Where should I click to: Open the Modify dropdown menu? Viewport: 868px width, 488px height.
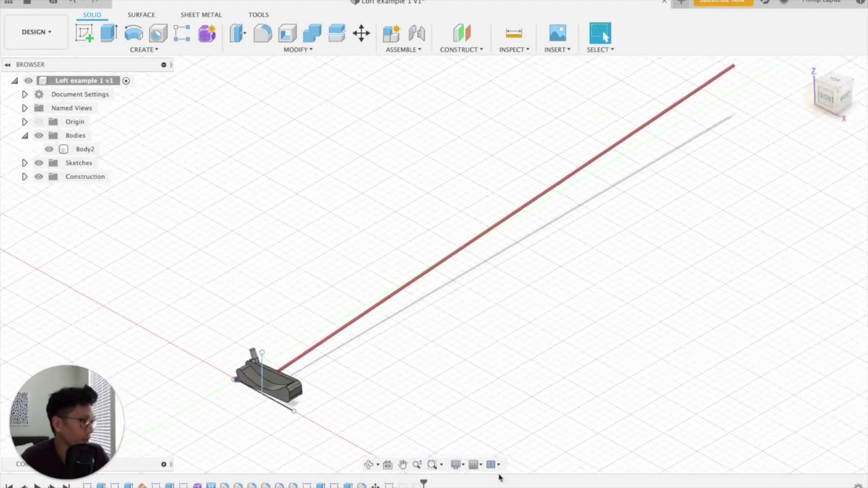click(x=298, y=49)
